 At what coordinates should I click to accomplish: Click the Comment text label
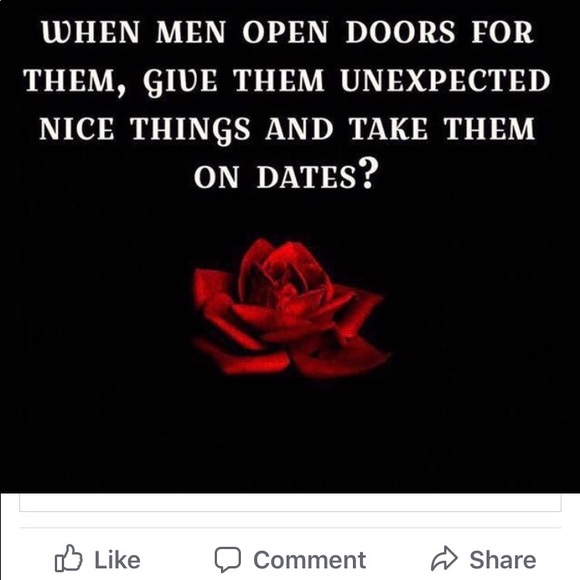pyautogui.click(x=310, y=560)
